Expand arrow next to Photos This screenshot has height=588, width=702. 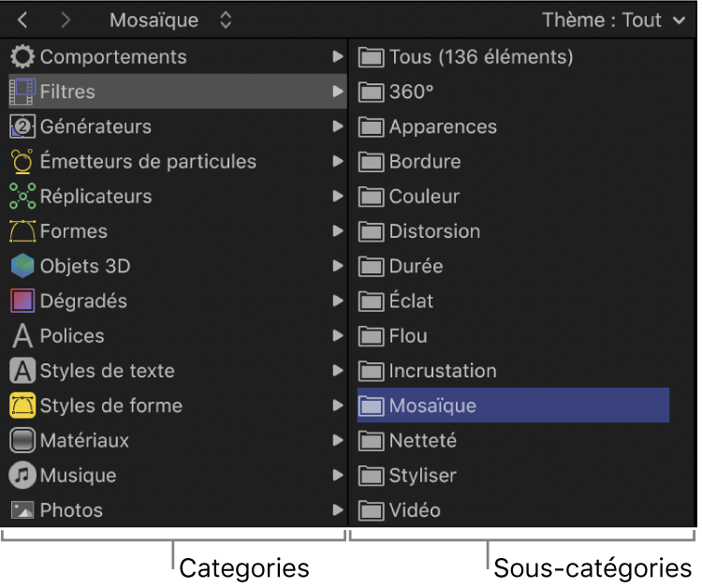point(338,510)
